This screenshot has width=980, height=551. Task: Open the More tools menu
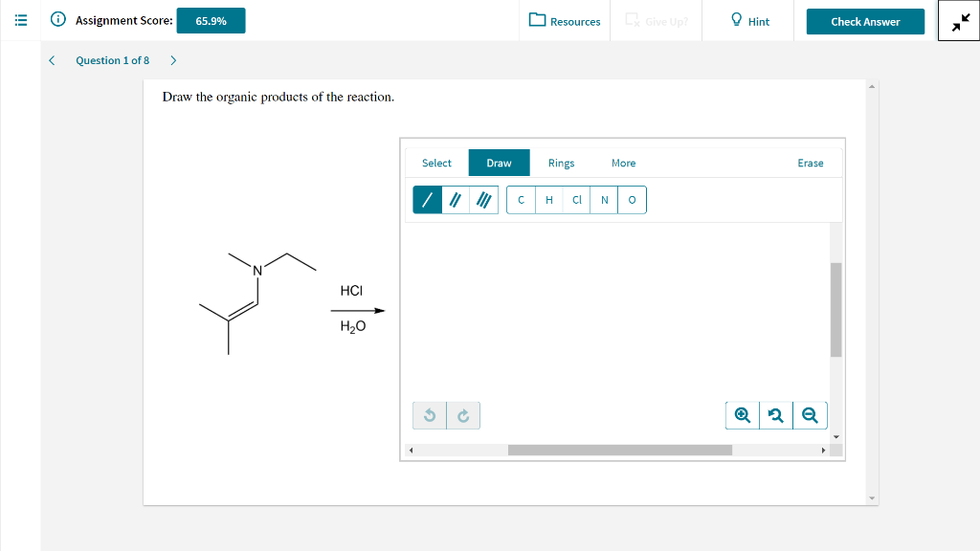tap(624, 163)
